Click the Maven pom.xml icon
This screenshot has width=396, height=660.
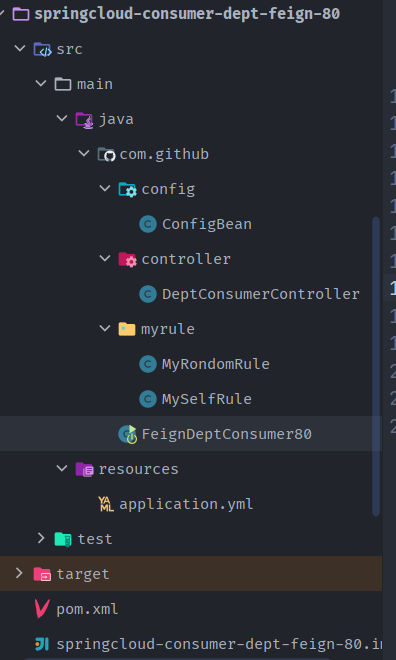[x=42, y=609]
